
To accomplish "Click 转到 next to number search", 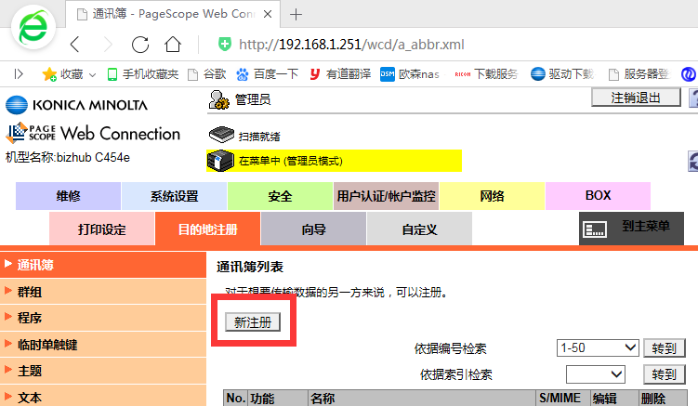I will 664,348.
